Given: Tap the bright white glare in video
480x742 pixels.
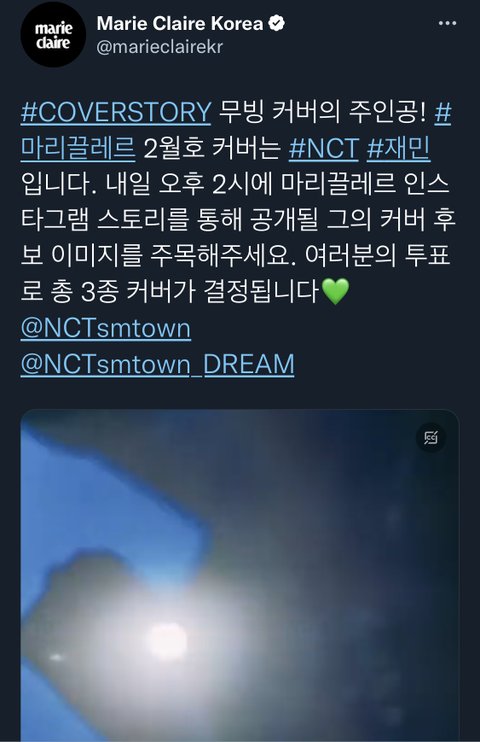Looking at the screenshot, I should (169, 642).
